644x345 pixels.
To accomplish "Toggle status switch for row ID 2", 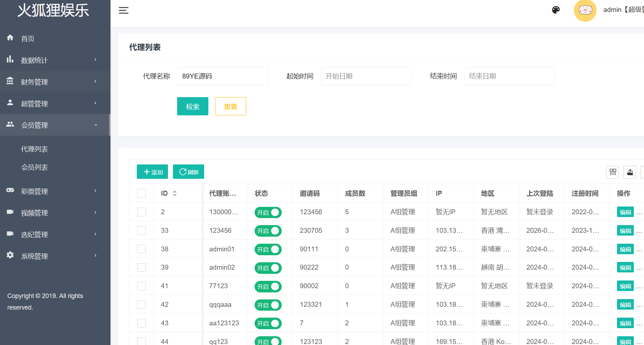I will click(268, 212).
